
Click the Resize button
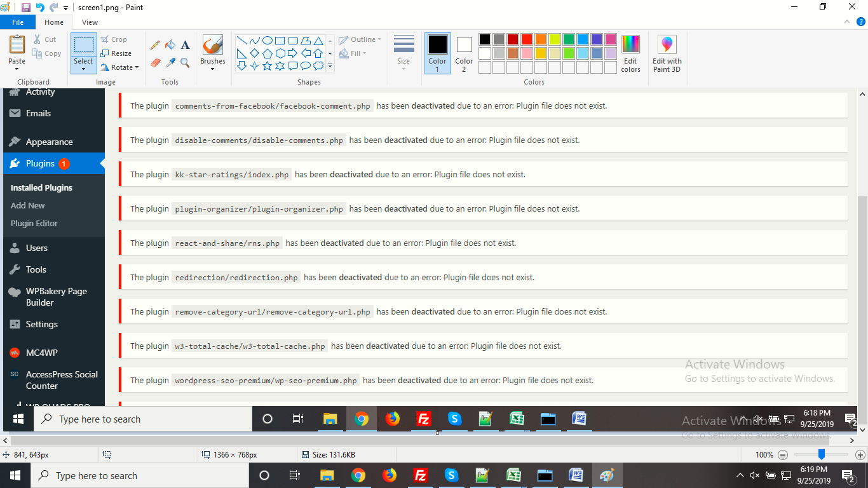pyautogui.click(x=116, y=53)
